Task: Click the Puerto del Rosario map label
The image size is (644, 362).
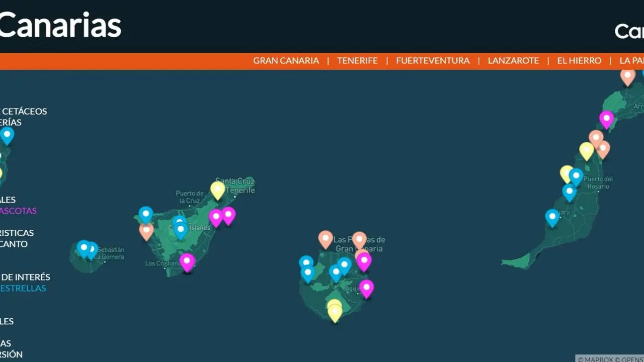Action: click(x=598, y=183)
